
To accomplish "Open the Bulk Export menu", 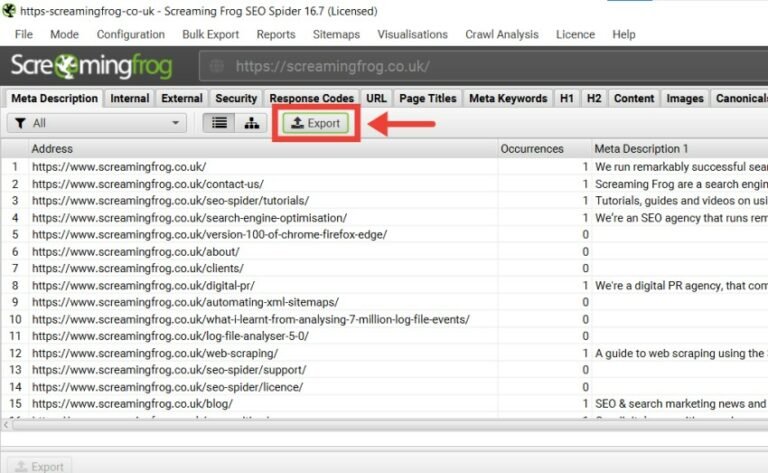I will (210, 34).
